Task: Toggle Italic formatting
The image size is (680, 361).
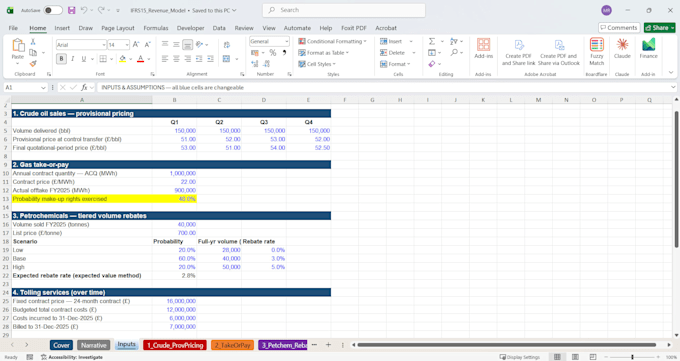Action: click(72, 59)
